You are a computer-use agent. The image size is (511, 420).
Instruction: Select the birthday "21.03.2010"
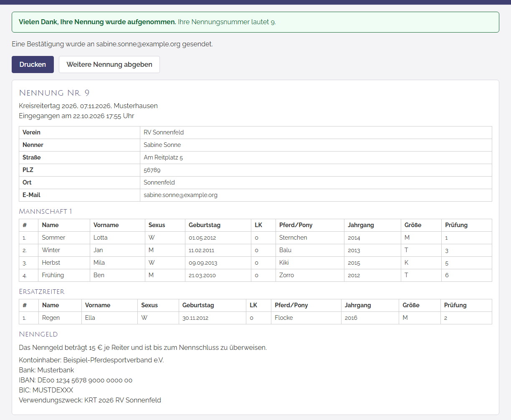202,275
